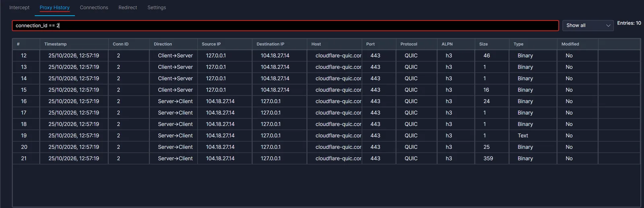Image resolution: width=644 pixels, height=208 pixels.
Task: Sort by the # column header
Action: (26, 44)
